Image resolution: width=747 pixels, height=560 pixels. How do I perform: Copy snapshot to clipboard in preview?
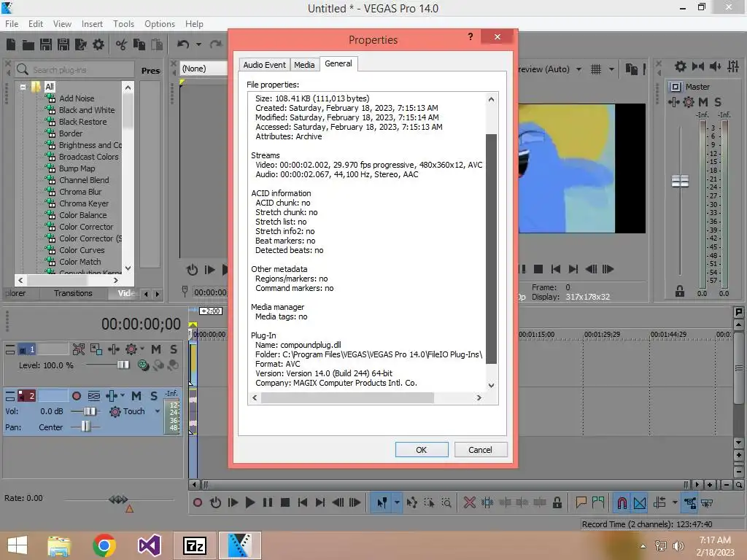pos(631,69)
